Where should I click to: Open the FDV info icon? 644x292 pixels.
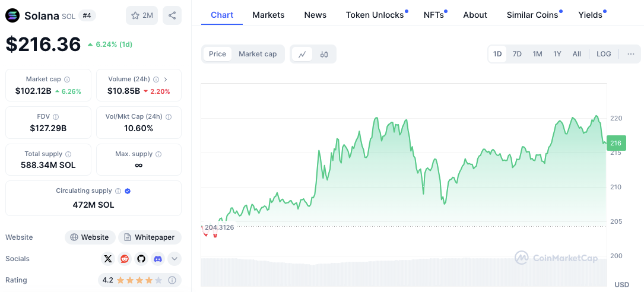(x=56, y=117)
